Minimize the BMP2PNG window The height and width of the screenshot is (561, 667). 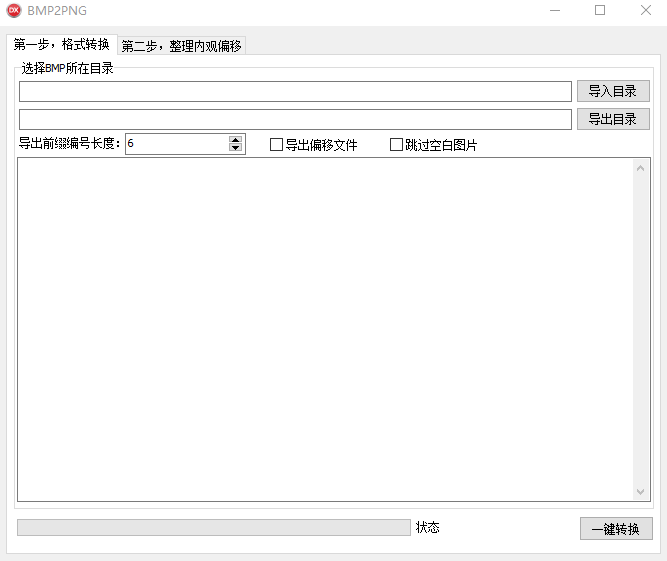point(555,11)
